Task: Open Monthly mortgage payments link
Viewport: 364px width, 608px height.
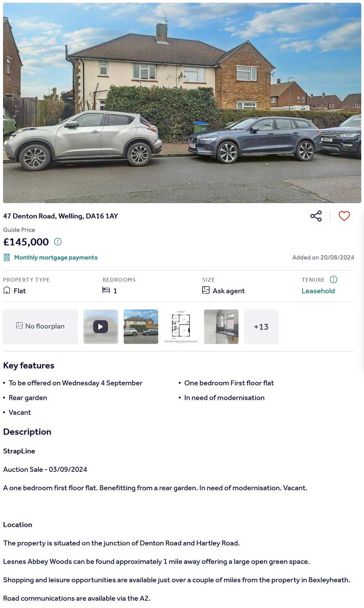Action: pos(56,257)
